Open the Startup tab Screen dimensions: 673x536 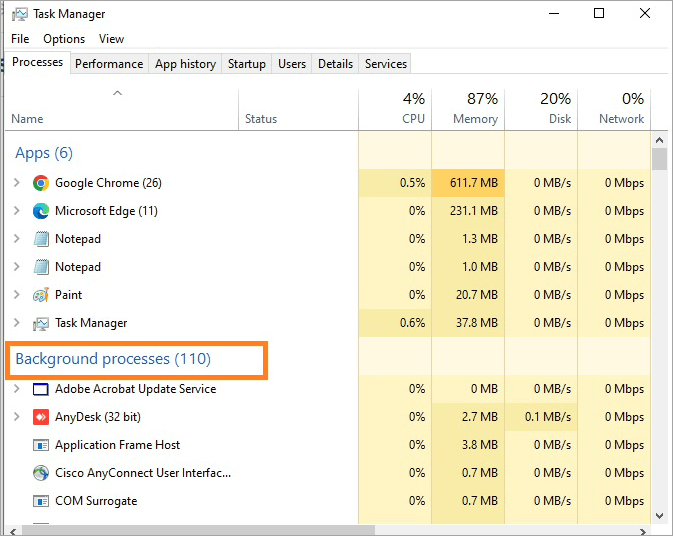[247, 64]
